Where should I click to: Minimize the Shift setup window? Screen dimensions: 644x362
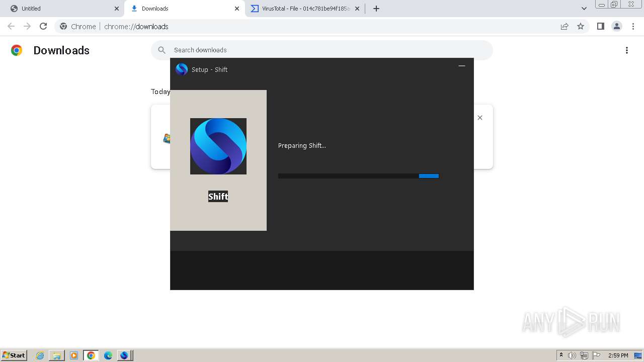(x=462, y=66)
